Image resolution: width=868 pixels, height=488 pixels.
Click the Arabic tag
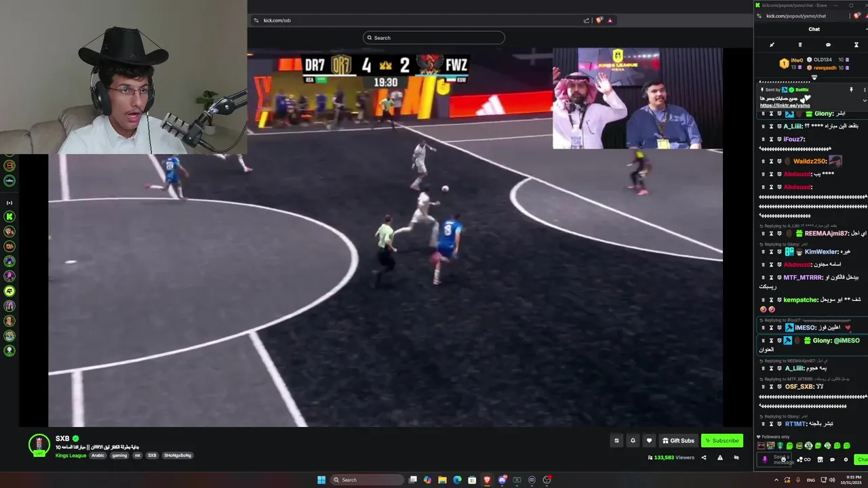pos(98,455)
